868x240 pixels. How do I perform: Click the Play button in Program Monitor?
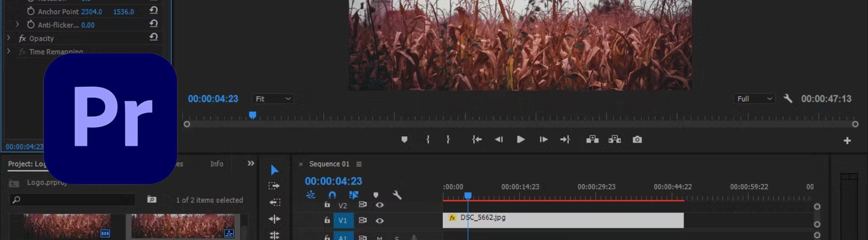(520, 139)
